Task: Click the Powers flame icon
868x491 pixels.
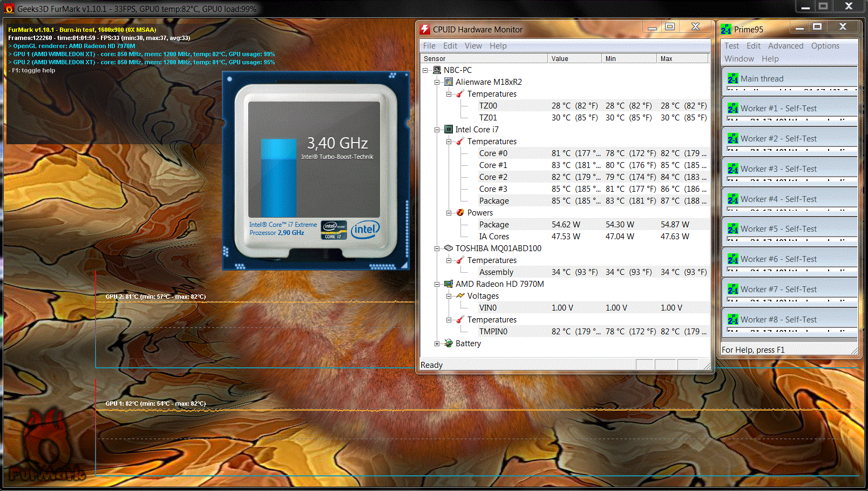Action: click(x=460, y=213)
